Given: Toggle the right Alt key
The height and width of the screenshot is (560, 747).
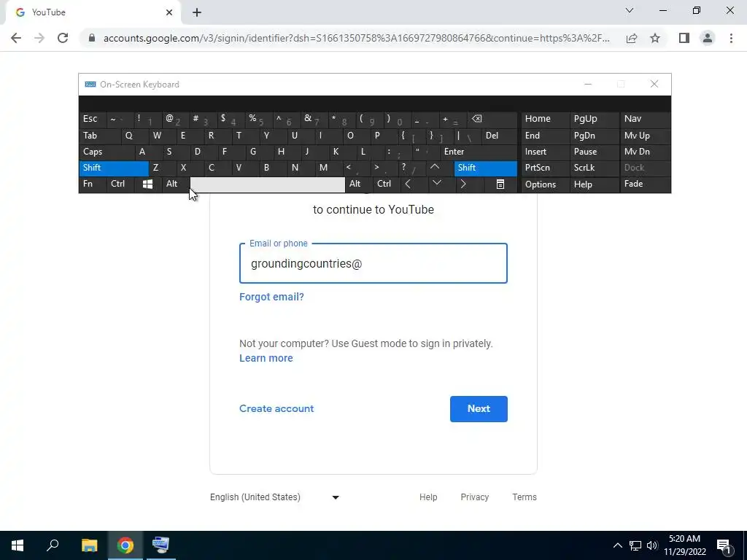Looking at the screenshot, I should [359, 184].
